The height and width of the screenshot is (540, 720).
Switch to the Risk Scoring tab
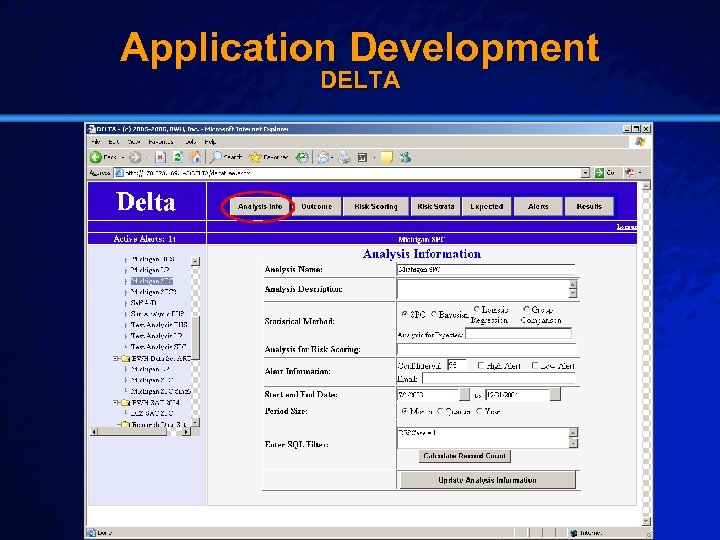tap(376, 207)
